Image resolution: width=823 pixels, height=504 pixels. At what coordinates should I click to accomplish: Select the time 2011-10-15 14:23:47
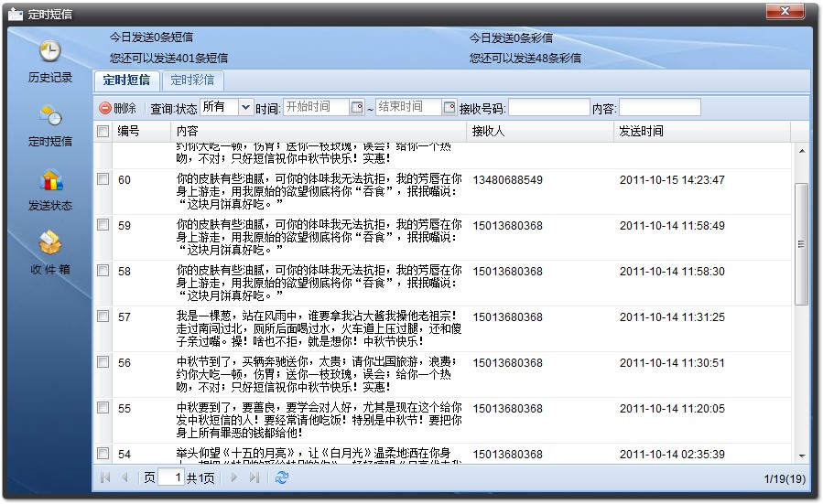pyautogui.click(x=672, y=180)
